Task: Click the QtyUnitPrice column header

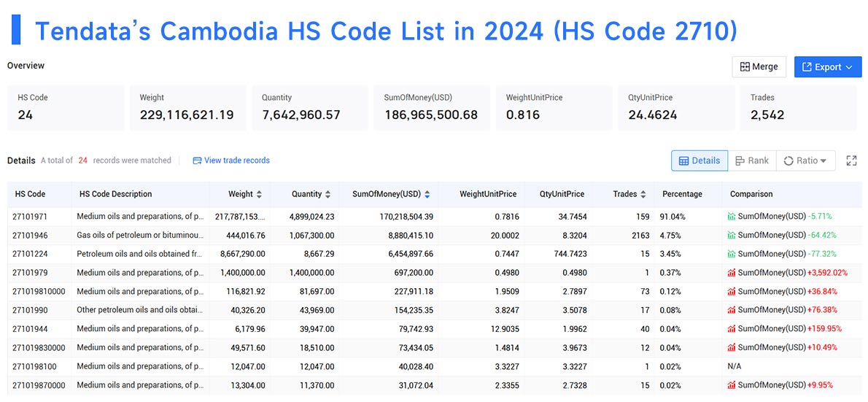Action: point(562,194)
